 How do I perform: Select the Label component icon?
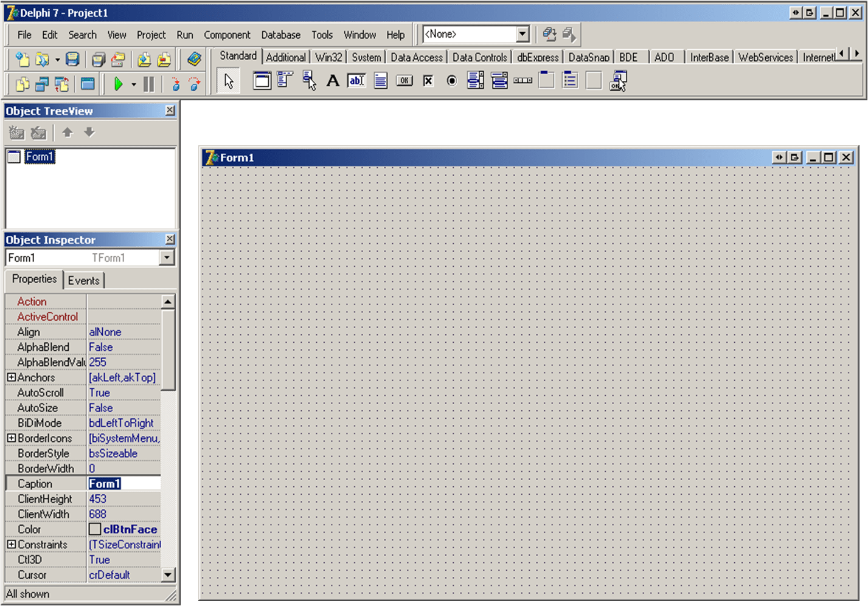(x=333, y=80)
